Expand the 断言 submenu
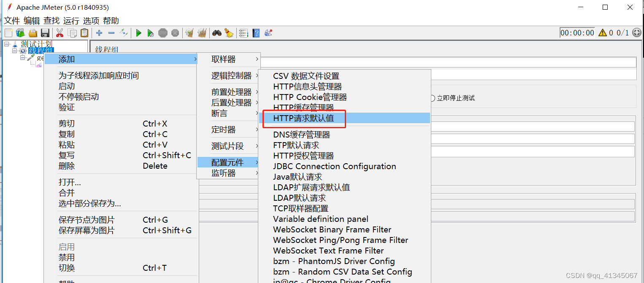Screen dimensions: 644x283 (x=228, y=113)
